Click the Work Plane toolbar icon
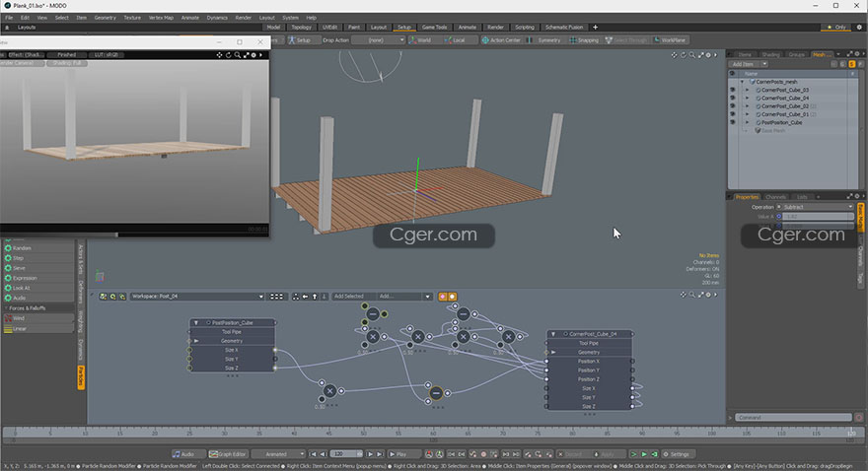 click(x=657, y=40)
